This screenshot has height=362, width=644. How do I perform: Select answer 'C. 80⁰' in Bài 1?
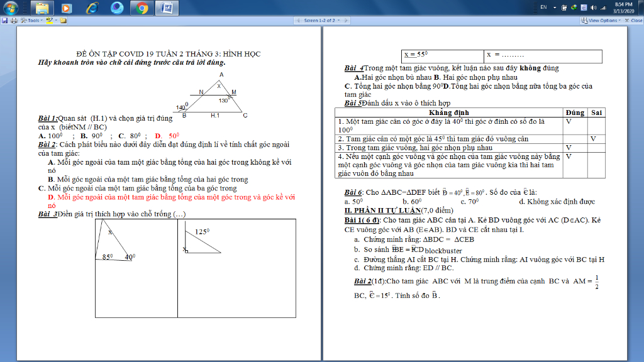click(130, 136)
